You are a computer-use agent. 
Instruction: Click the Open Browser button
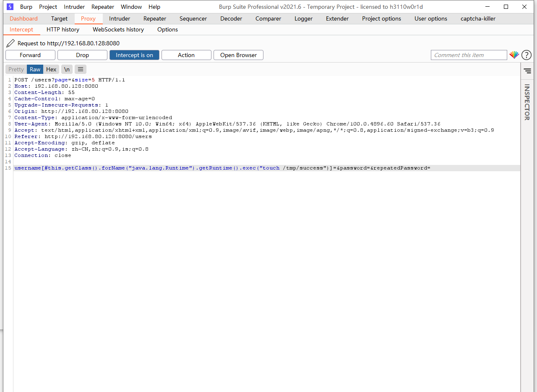coord(238,55)
